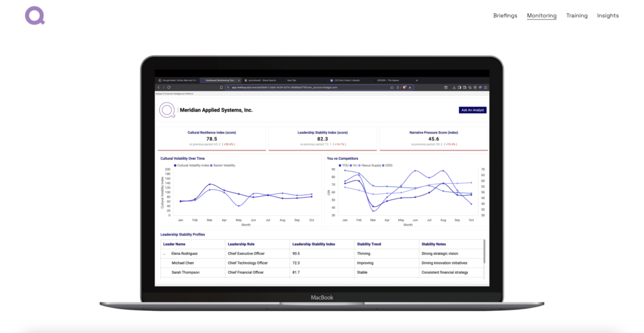Click the Brave shield icon in address bar
Image resolution: width=644 pixels, height=333 pixels.
pyautogui.click(x=405, y=87)
